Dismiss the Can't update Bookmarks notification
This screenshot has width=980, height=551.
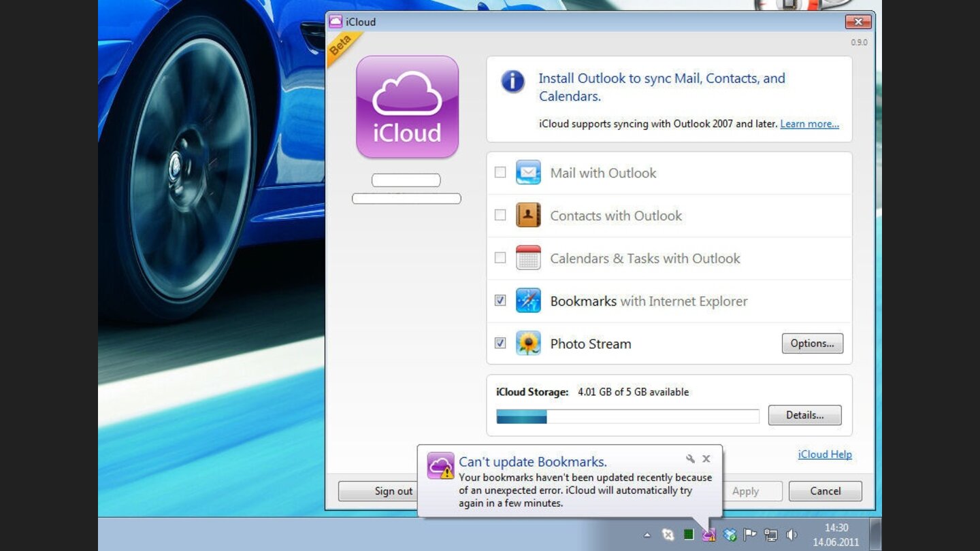coord(706,458)
